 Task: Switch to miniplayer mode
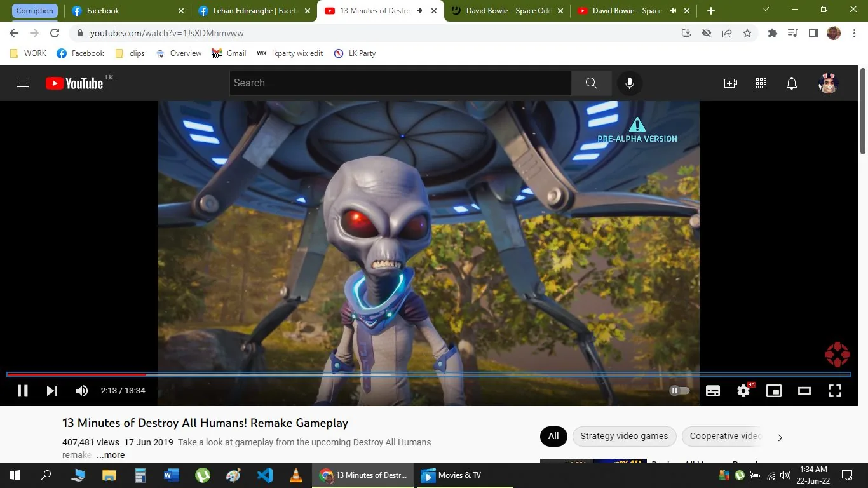click(773, 391)
